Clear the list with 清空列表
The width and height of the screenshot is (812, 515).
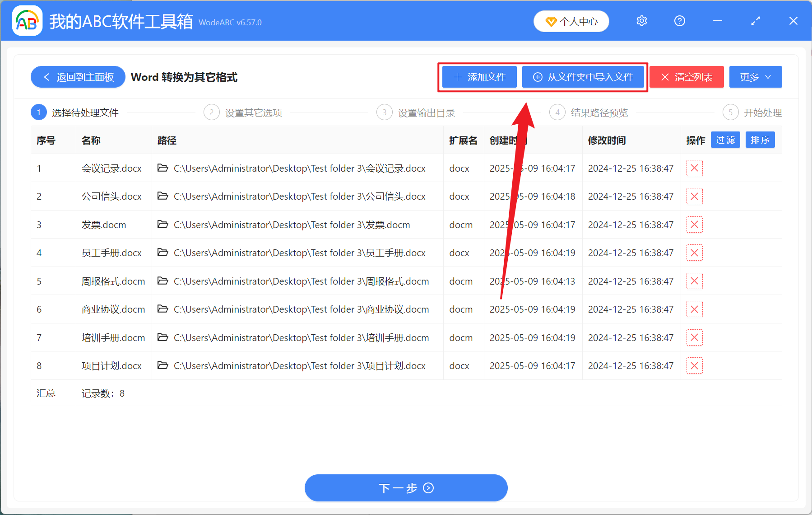687,77
